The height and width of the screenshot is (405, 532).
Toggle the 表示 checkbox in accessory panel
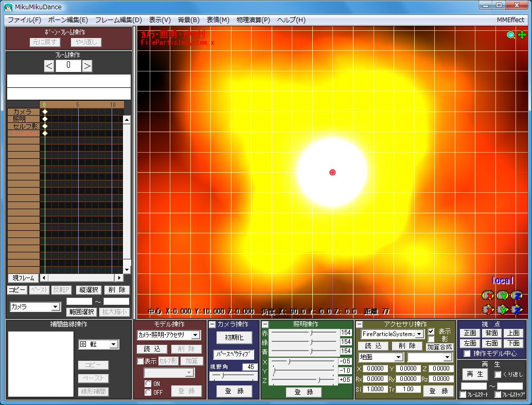(x=431, y=332)
